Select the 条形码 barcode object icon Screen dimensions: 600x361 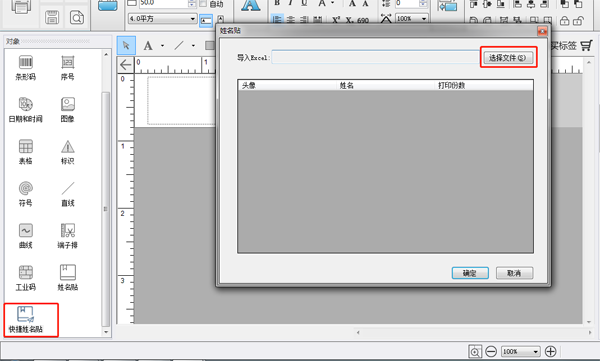point(26,67)
